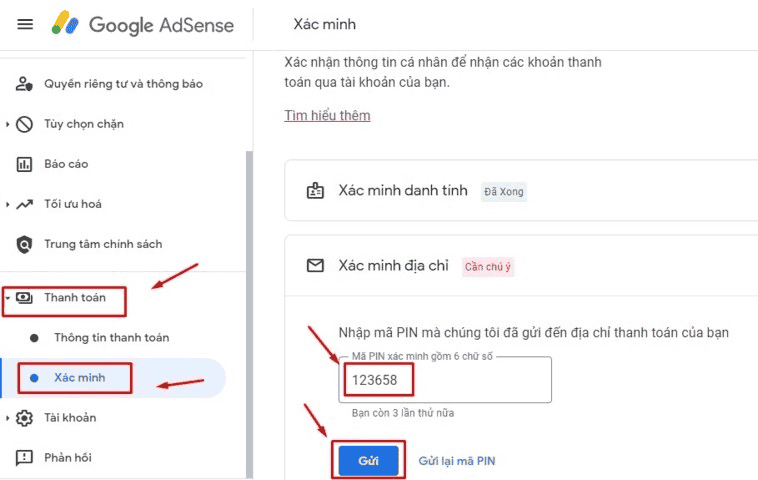
Task: Open the Tùy chọn chặn label
Action: coord(84,124)
